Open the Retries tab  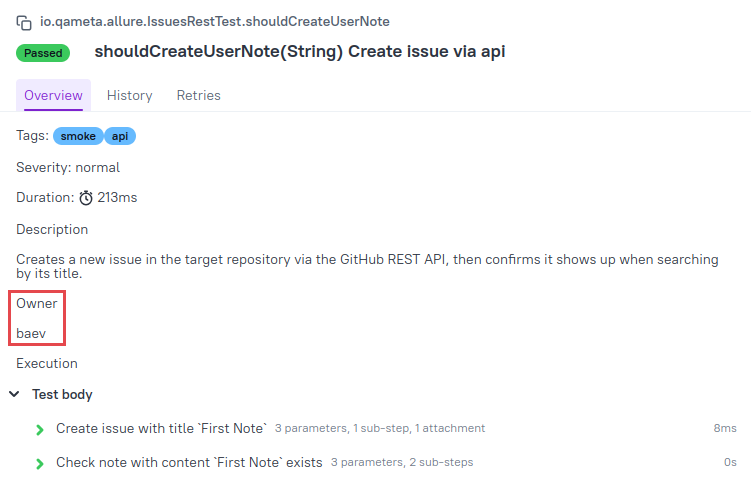[x=198, y=95]
